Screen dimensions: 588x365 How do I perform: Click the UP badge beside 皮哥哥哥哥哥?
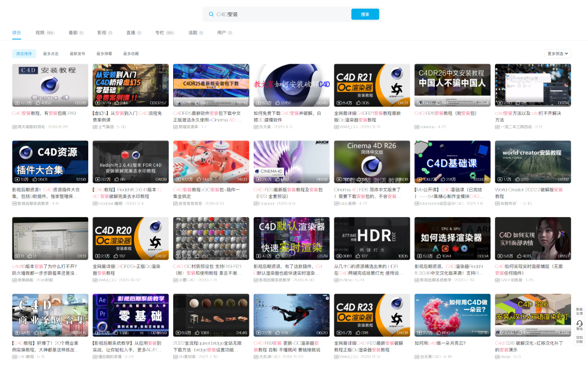175,203
